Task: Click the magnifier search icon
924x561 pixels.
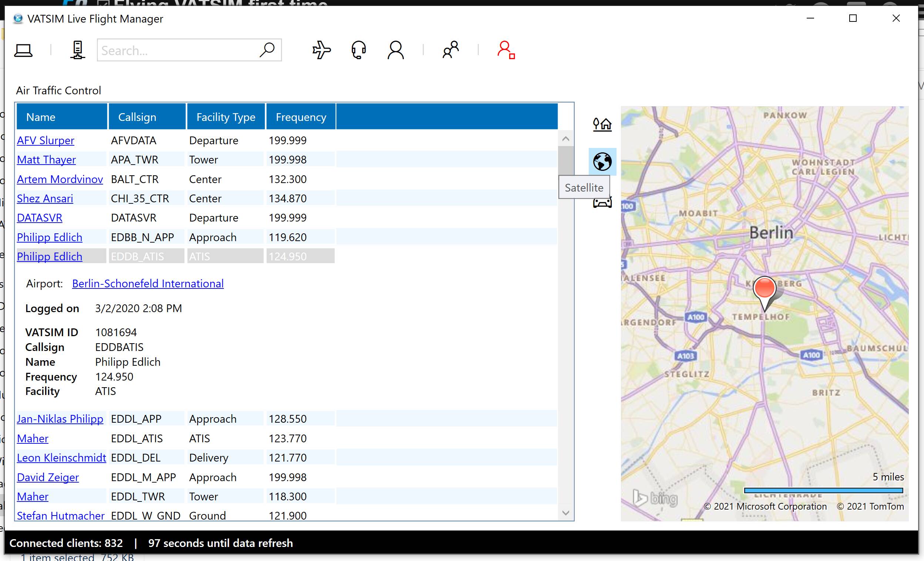Action: tap(267, 50)
